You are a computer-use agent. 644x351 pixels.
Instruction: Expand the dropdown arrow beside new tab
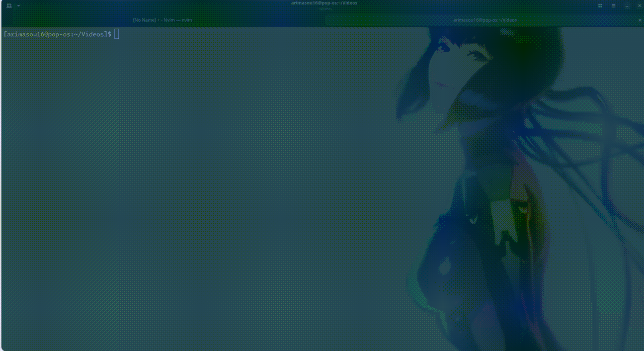click(x=19, y=6)
